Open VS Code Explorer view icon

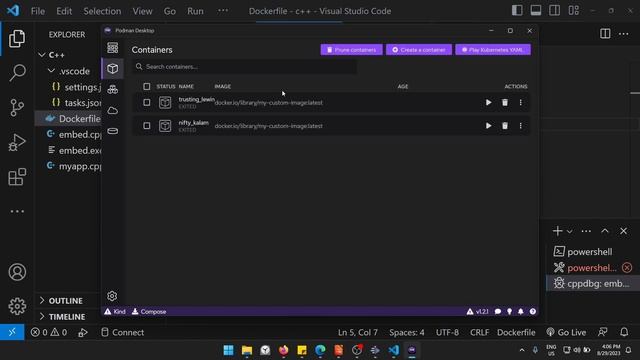coord(17,38)
